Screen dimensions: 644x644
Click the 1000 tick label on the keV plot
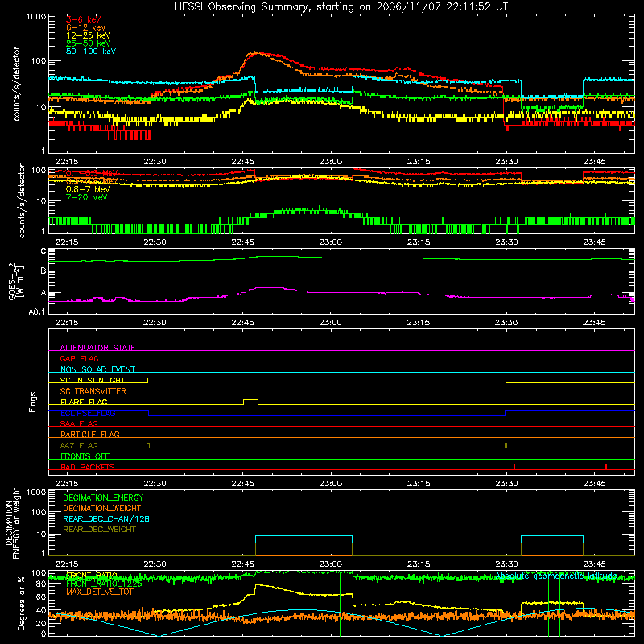point(36,17)
